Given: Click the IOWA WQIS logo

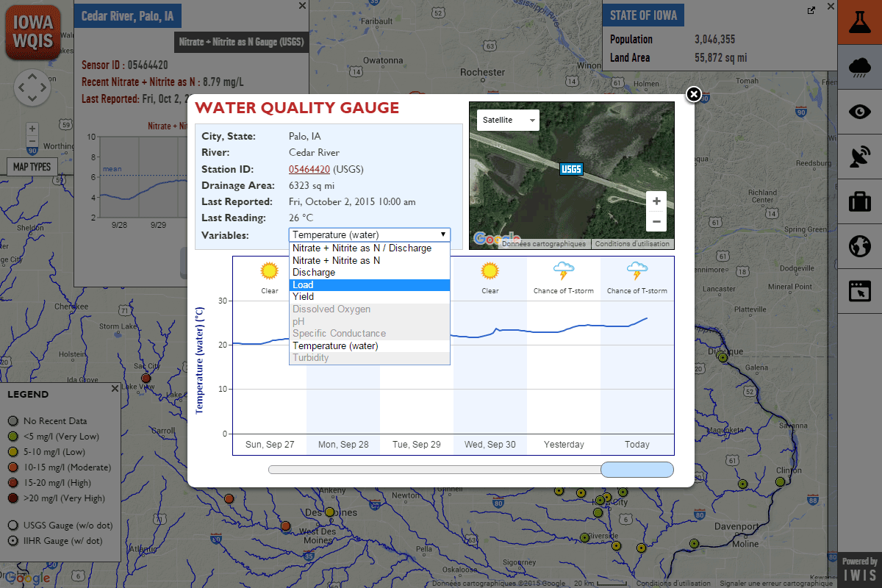Looking at the screenshot, I should coord(34,32).
